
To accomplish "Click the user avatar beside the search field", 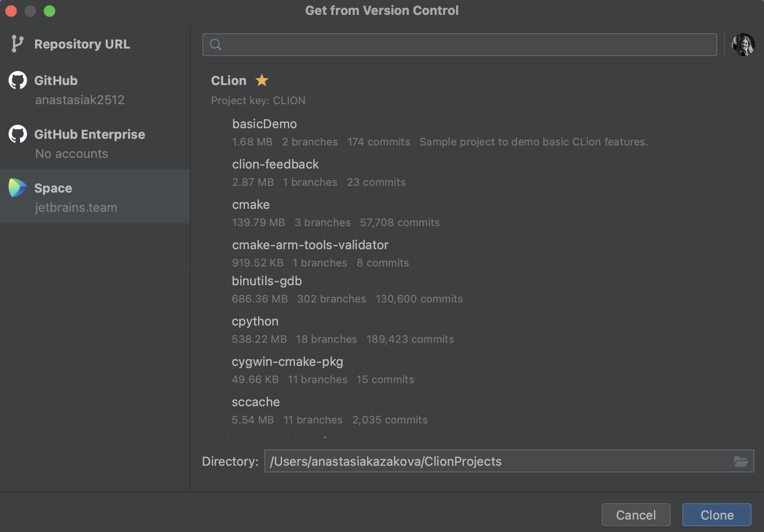I will coord(743,45).
